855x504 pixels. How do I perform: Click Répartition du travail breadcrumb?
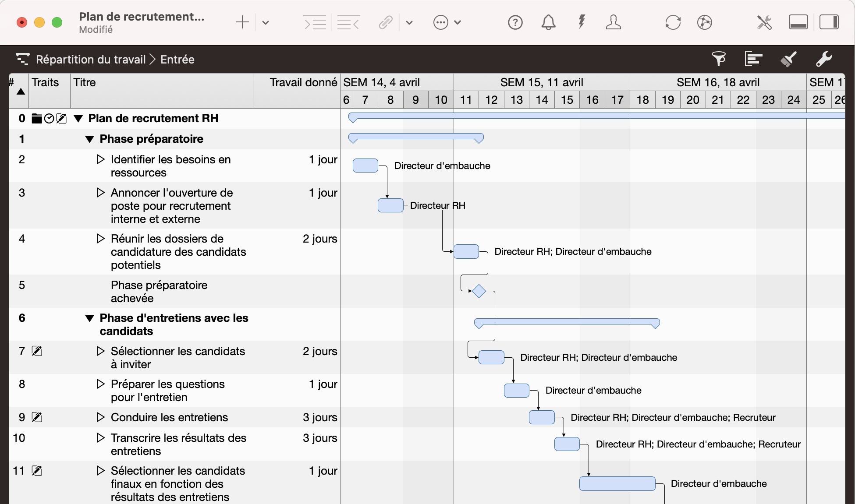(x=90, y=60)
